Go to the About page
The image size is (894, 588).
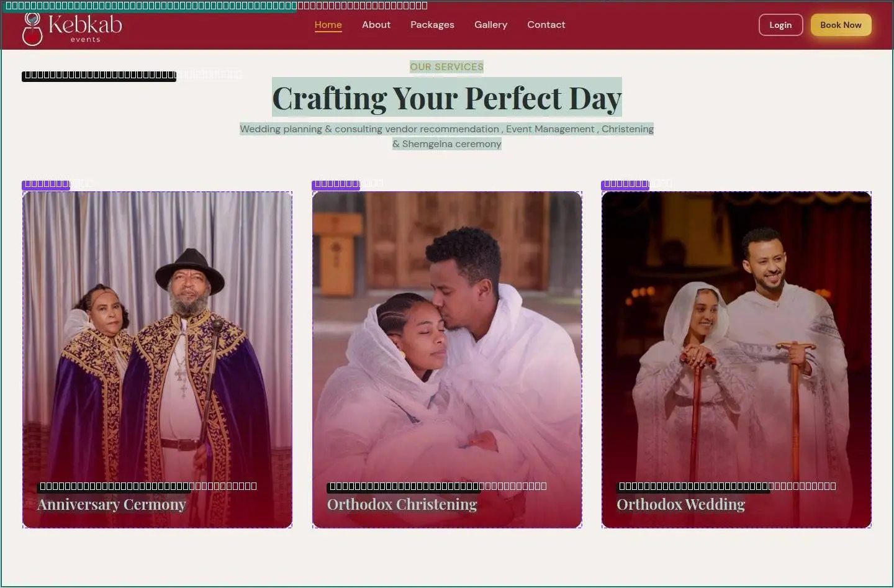click(x=376, y=25)
